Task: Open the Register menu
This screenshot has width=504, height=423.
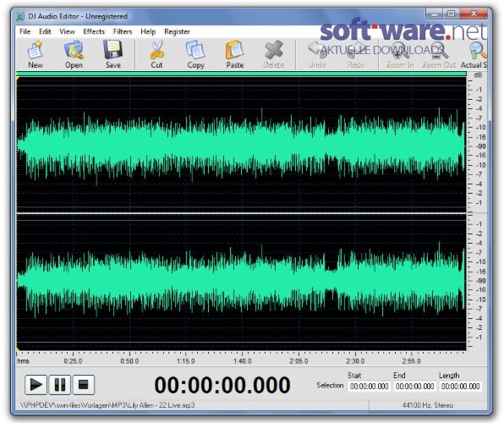Action: coord(177,31)
